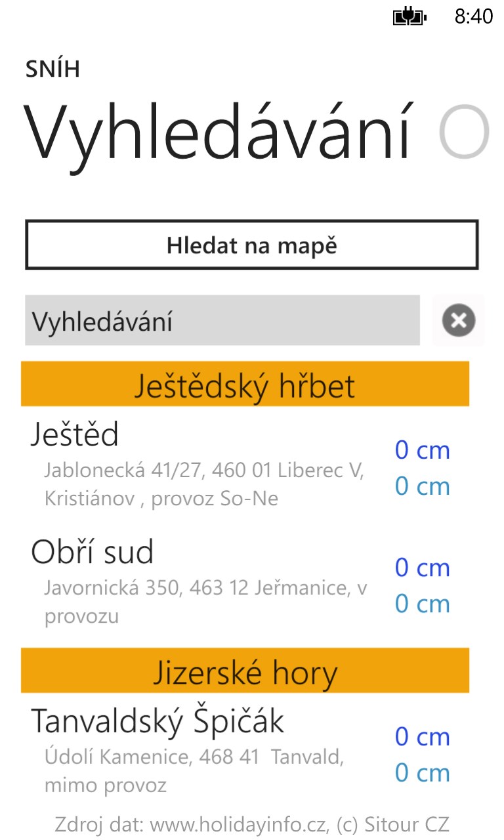Select the Jizerské hory region header
The width and height of the screenshot is (504, 840).
[x=245, y=671]
